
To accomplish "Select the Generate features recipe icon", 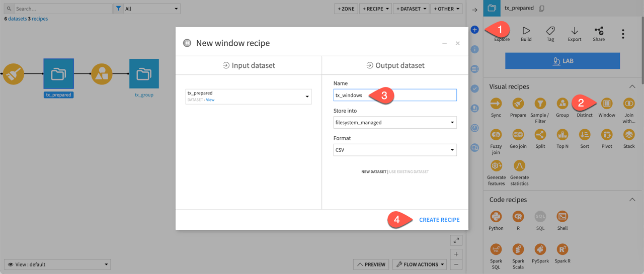I will [496, 166].
